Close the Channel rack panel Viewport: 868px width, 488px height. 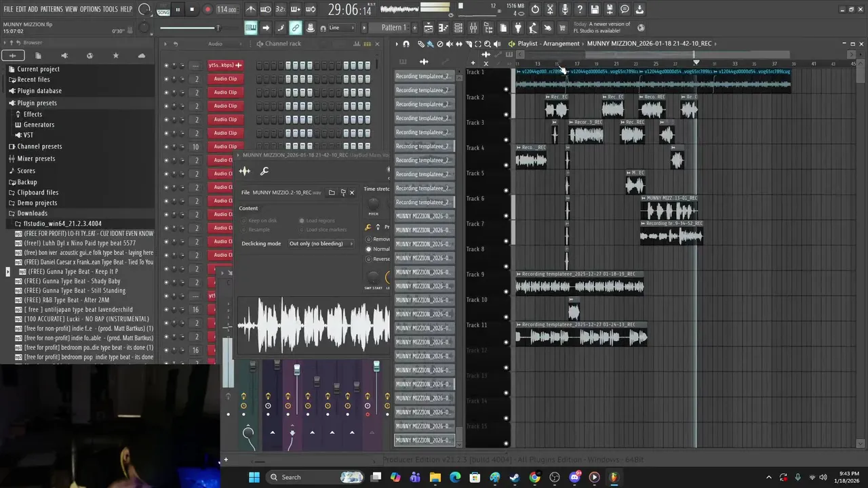click(x=377, y=43)
